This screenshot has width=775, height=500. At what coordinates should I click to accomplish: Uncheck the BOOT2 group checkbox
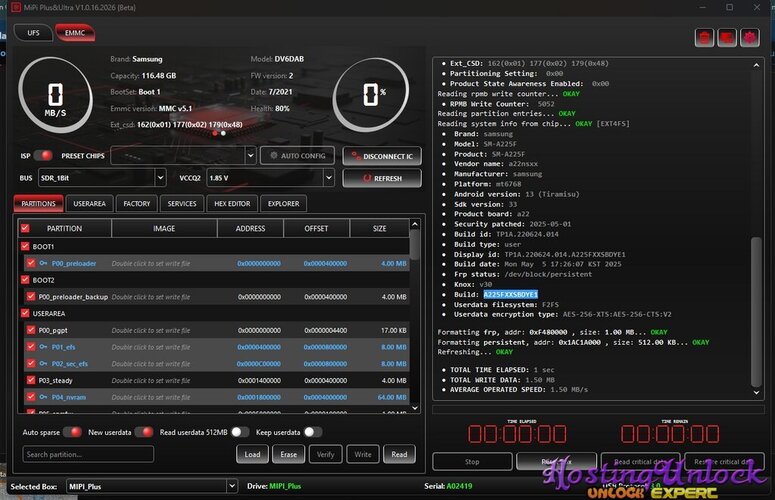pyautogui.click(x=25, y=280)
